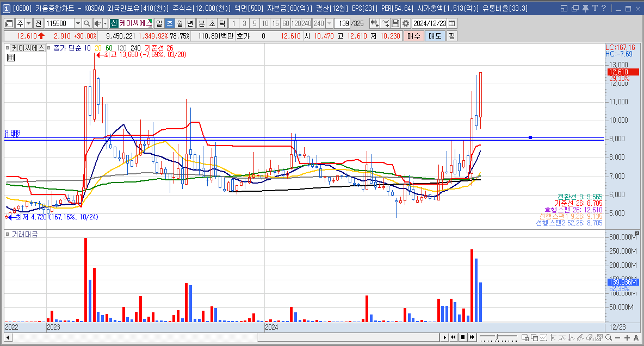Click the 3D volume bar icon in the bottom toolbar
This screenshot has height=346, width=644.
pyautogui.click(x=590, y=337)
